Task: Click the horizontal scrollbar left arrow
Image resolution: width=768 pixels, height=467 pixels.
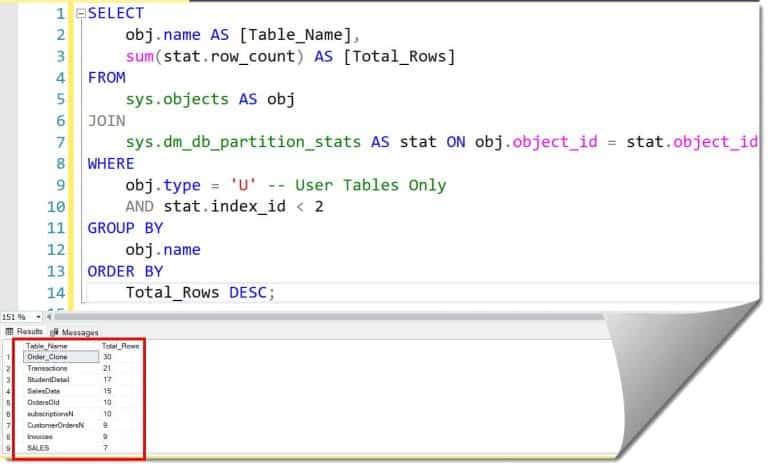Action: (x=48, y=317)
